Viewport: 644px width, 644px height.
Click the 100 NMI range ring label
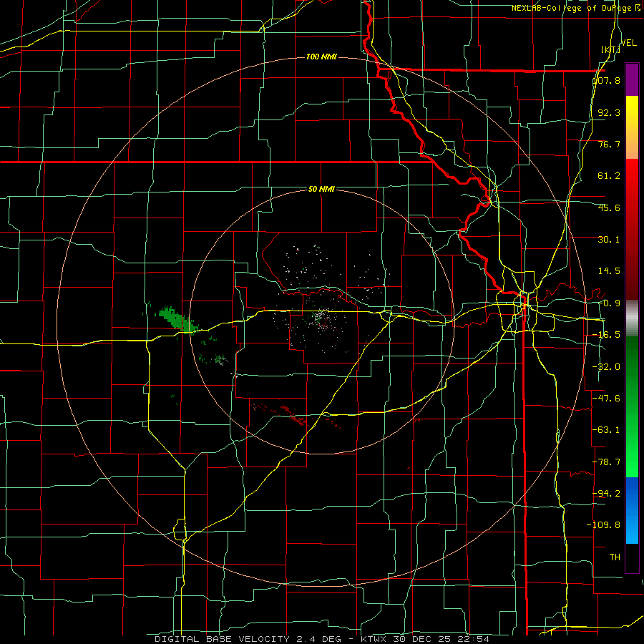[x=321, y=57]
